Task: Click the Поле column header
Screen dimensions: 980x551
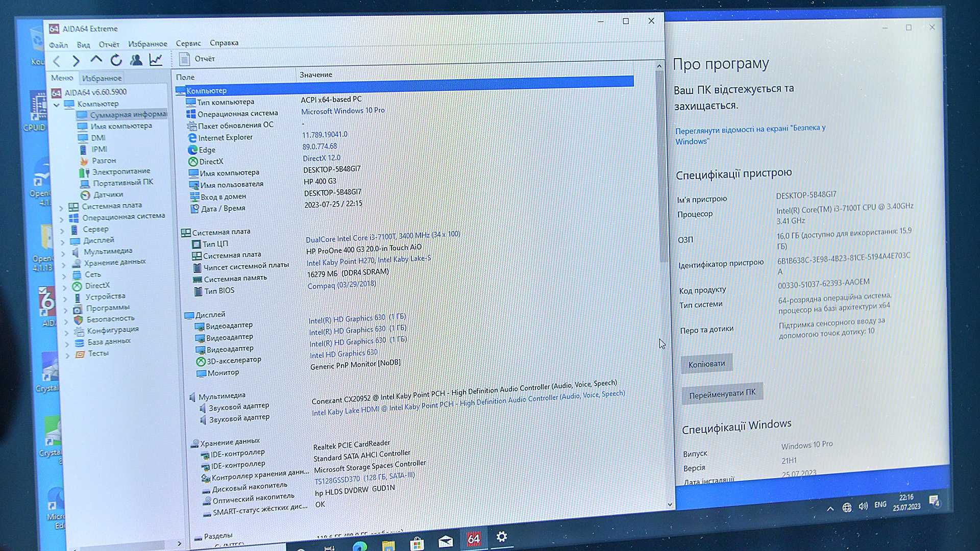Action: (185, 77)
